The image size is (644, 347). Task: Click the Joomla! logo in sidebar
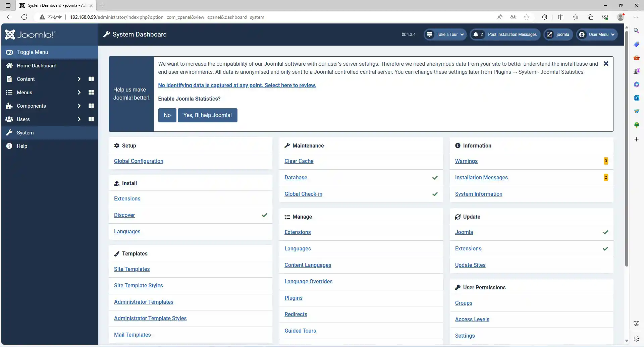[30, 35]
